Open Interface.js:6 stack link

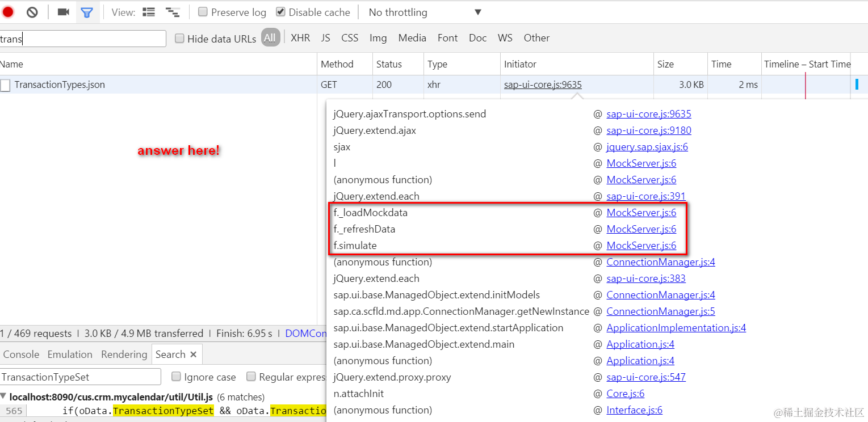coord(635,410)
